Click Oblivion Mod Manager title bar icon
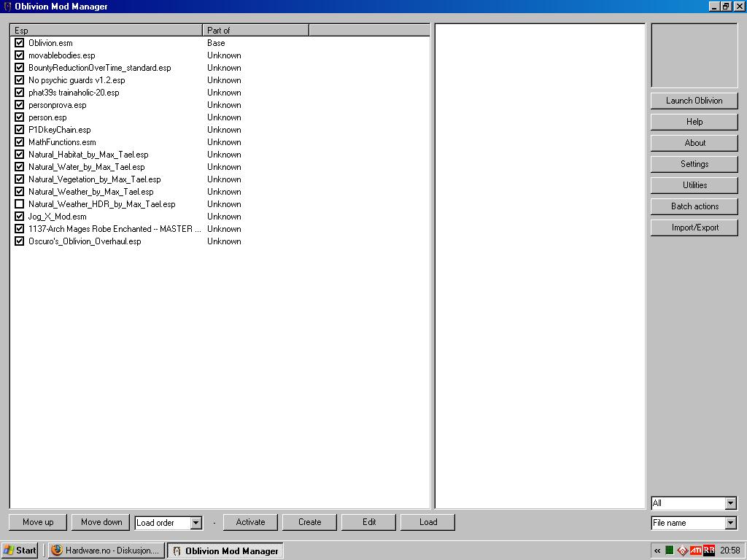Viewport: 747px width, 560px height. tap(7, 6)
